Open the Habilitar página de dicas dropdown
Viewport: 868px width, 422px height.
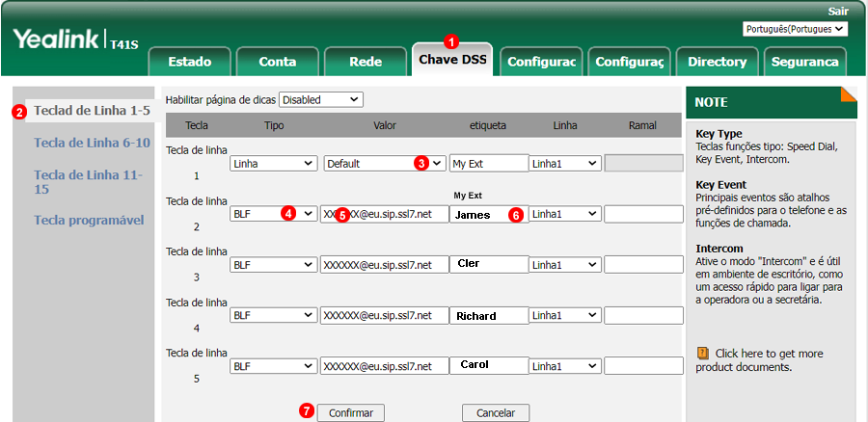pos(320,99)
